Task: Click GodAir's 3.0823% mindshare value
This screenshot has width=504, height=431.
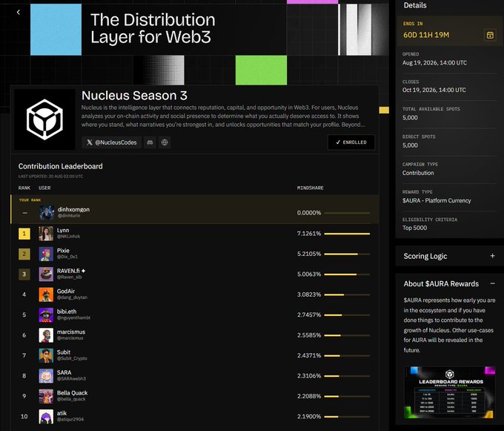Action: tap(309, 295)
